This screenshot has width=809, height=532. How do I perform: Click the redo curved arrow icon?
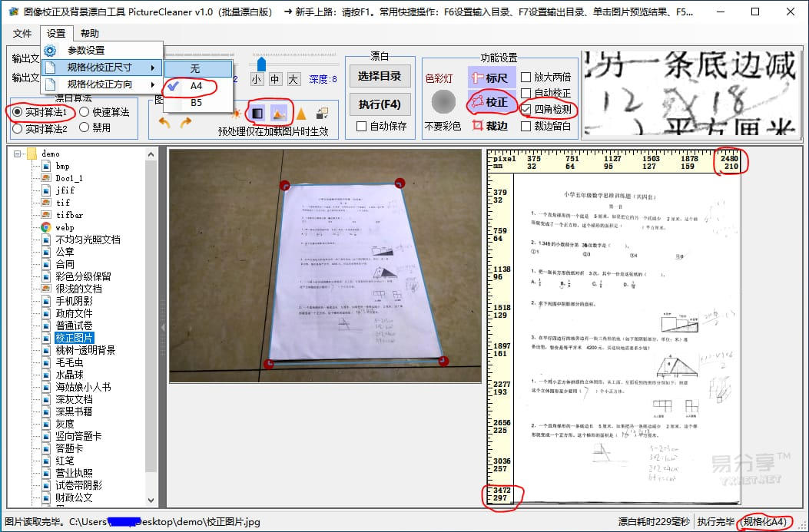(x=187, y=121)
